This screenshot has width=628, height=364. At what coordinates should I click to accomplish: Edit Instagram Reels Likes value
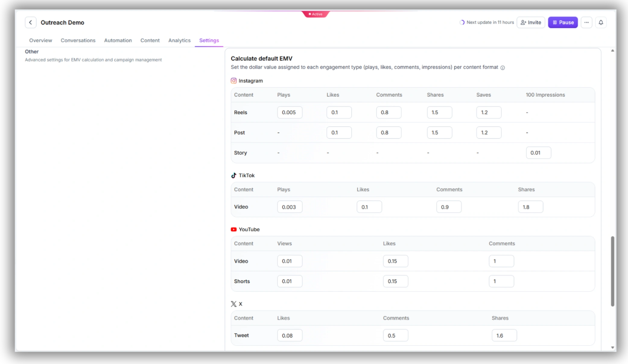pyautogui.click(x=339, y=112)
